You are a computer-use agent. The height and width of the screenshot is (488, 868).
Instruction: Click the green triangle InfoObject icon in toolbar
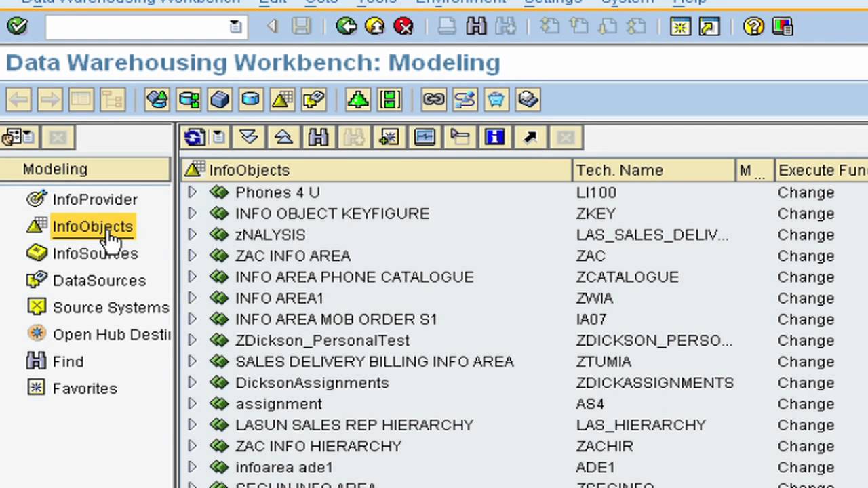[x=357, y=100]
